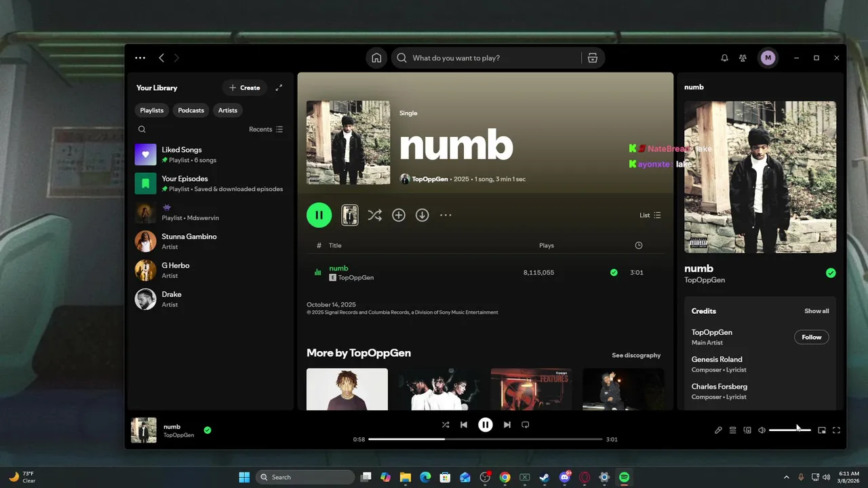The image size is (868, 488).
Task: Connect to a device
Action: click(x=747, y=430)
